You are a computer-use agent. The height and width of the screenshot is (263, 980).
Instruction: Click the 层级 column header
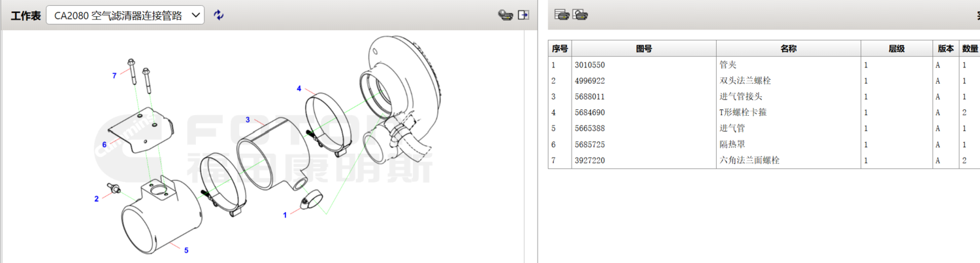click(896, 49)
